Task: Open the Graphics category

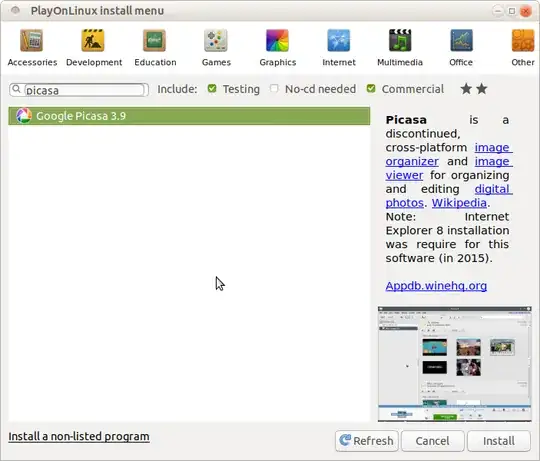Action: tap(278, 48)
